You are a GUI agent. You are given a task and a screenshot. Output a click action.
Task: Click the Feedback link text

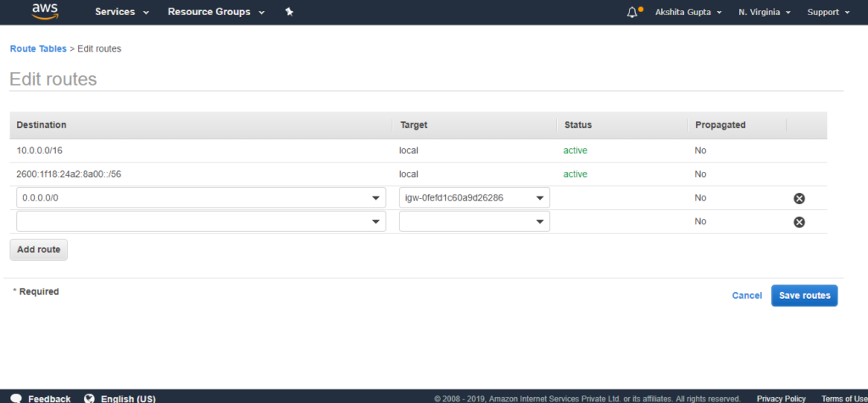point(49,399)
